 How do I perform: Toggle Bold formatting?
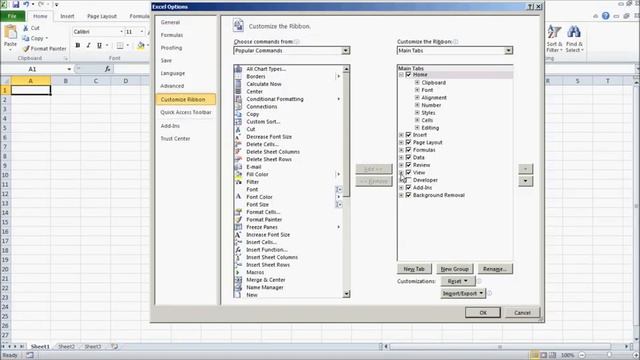(x=78, y=45)
